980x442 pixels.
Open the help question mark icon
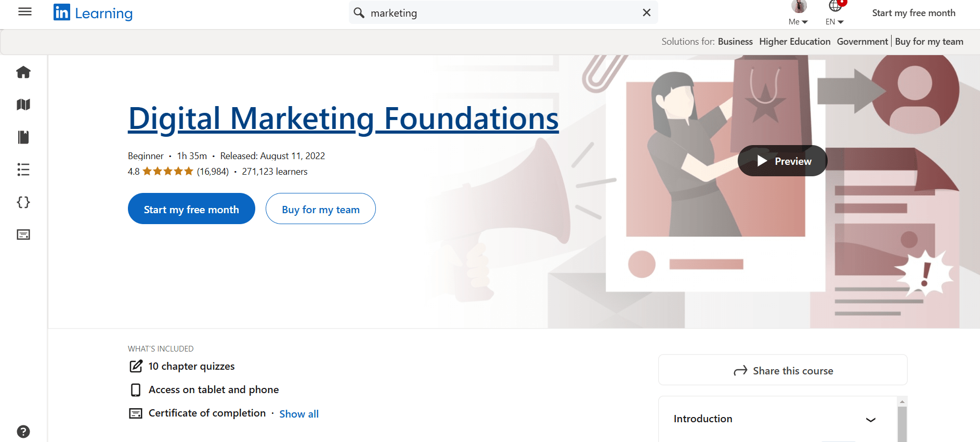23,431
